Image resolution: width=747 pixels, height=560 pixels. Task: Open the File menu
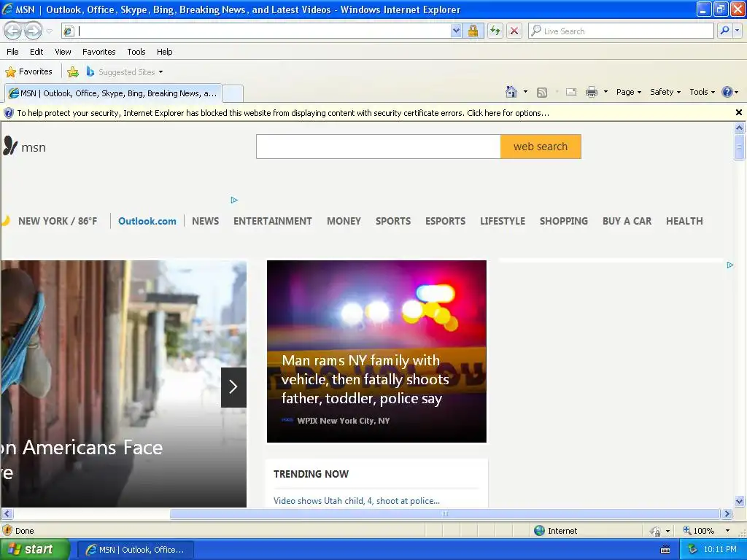click(x=13, y=52)
